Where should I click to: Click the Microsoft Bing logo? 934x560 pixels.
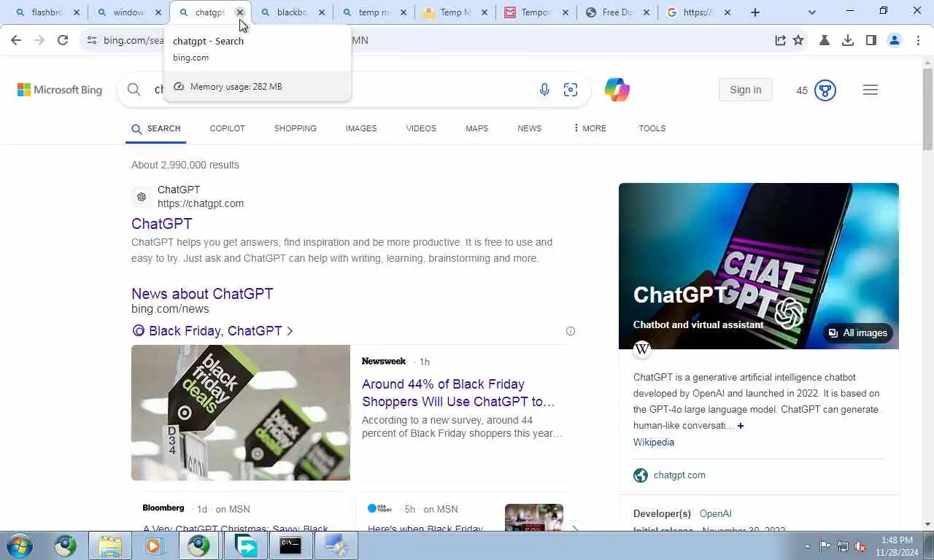[x=60, y=90]
